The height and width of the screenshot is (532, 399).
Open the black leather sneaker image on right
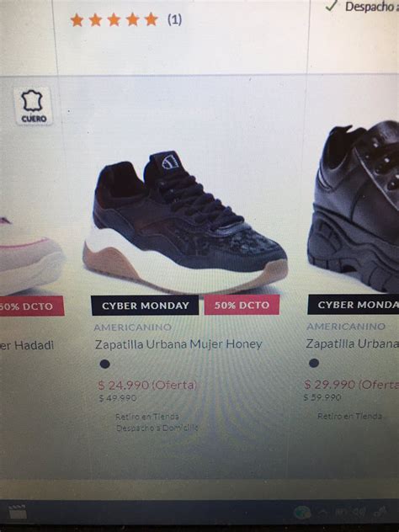click(x=354, y=207)
